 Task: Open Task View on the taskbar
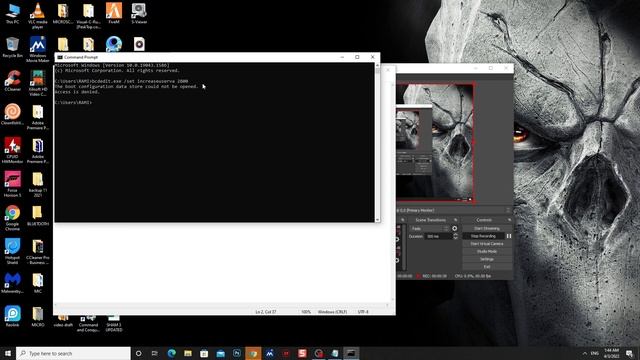155,353
